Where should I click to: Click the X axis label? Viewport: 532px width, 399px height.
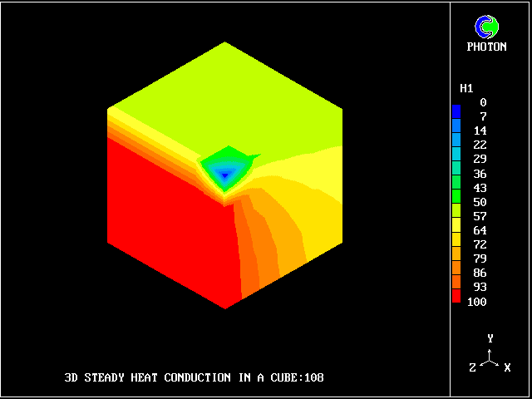coord(507,367)
